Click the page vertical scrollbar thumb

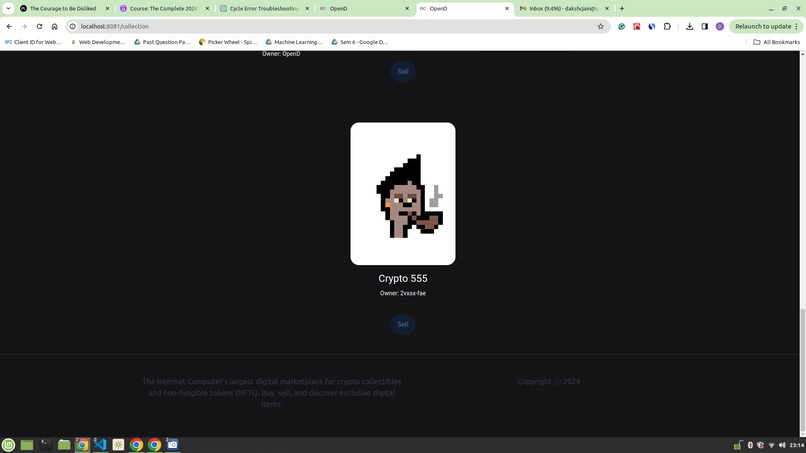(x=802, y=370)
